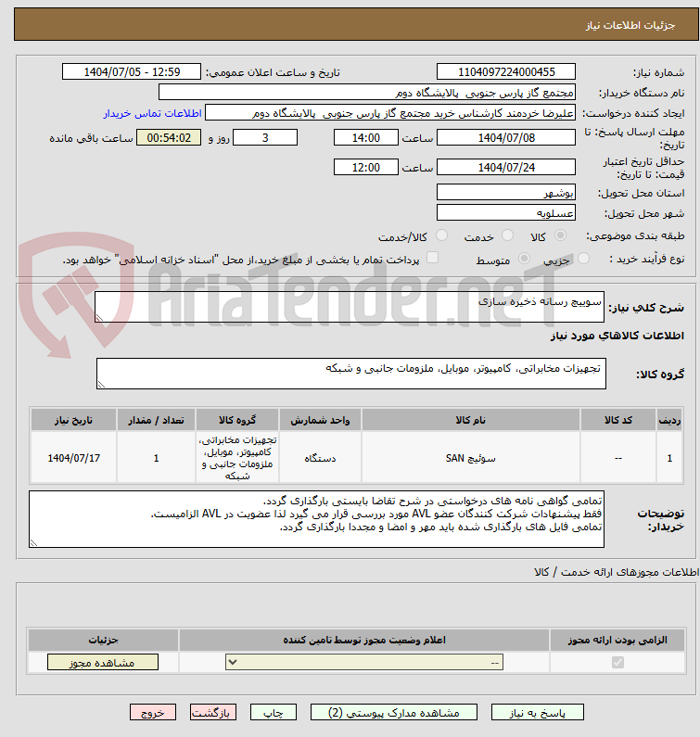Select the جزیی purchase type radio
This screenshot has height=737, width=700.
pos(583,259)
